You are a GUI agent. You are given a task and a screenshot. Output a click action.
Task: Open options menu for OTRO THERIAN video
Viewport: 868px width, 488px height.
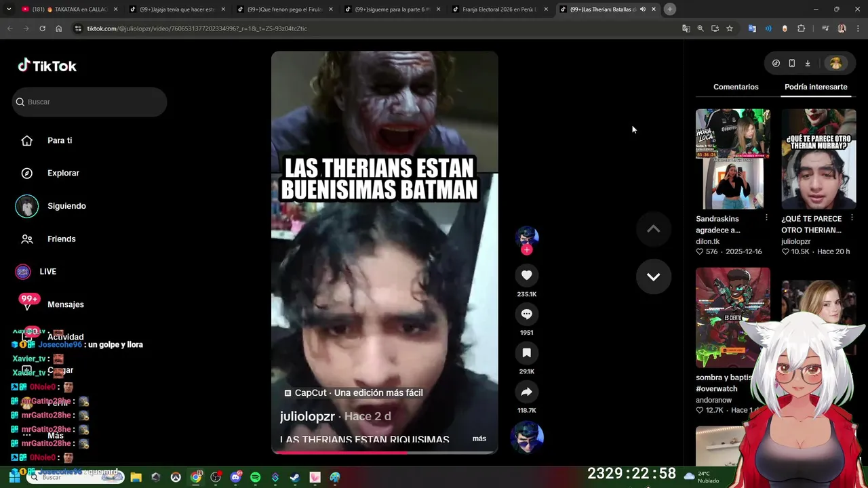(x=852, y=218)
